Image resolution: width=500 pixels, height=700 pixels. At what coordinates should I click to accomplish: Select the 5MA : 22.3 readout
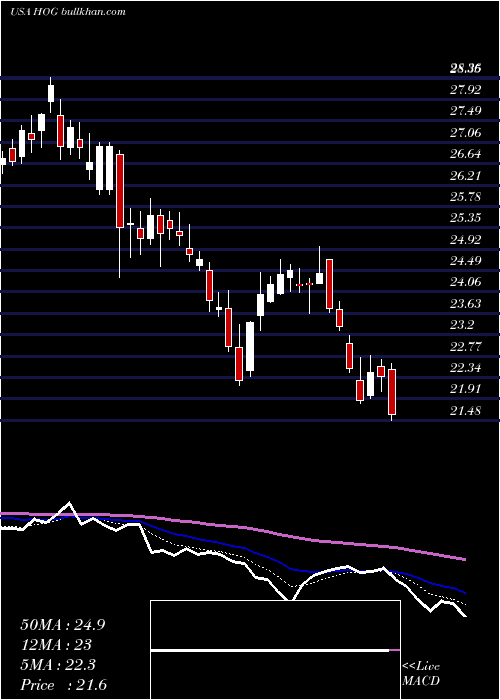pyautogui.click(x=59, y=665)
